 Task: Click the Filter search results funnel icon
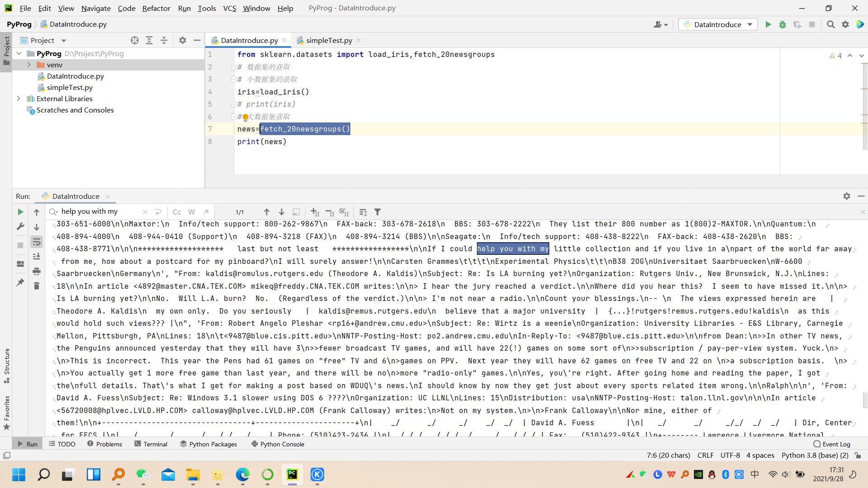coord(377,212)
